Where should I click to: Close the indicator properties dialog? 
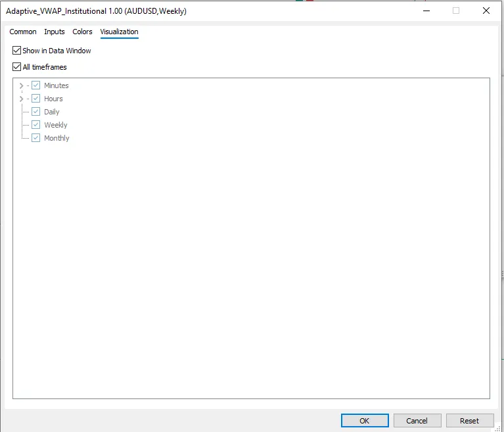coord(486,11)
